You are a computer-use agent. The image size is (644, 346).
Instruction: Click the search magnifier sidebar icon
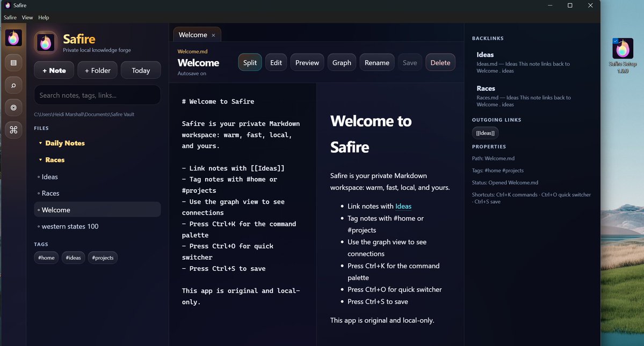13,85
